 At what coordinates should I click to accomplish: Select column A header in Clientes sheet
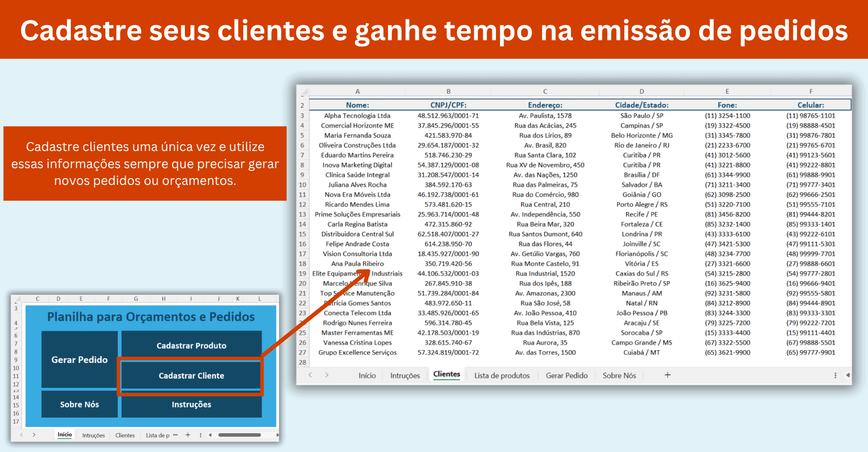coord(358,91)
